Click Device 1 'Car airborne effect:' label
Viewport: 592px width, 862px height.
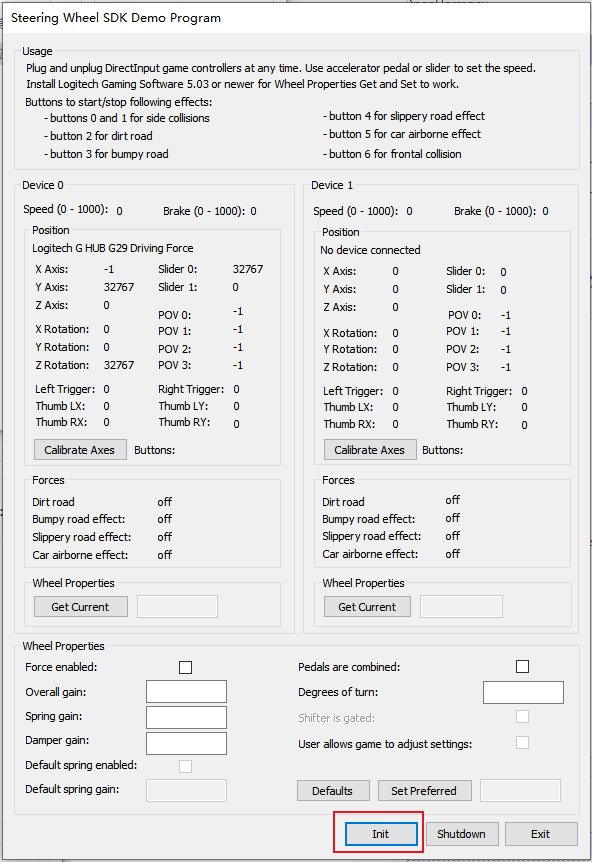tap(370, 554)
